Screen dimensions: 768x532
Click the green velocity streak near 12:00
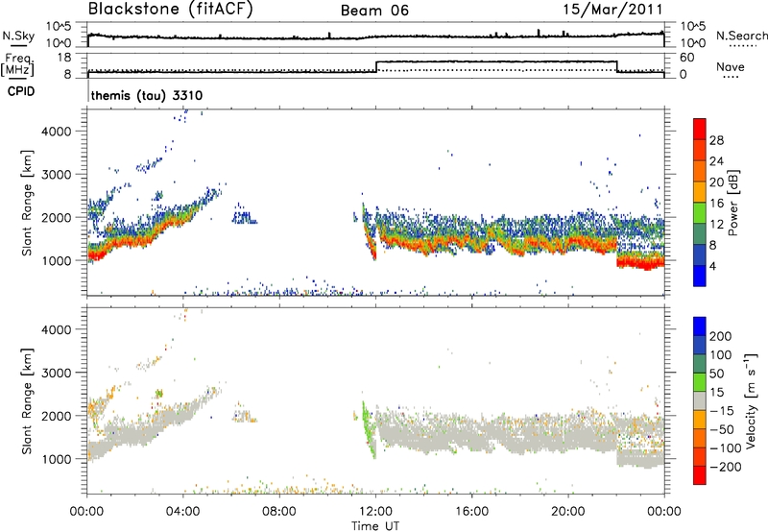coord(369,431)
